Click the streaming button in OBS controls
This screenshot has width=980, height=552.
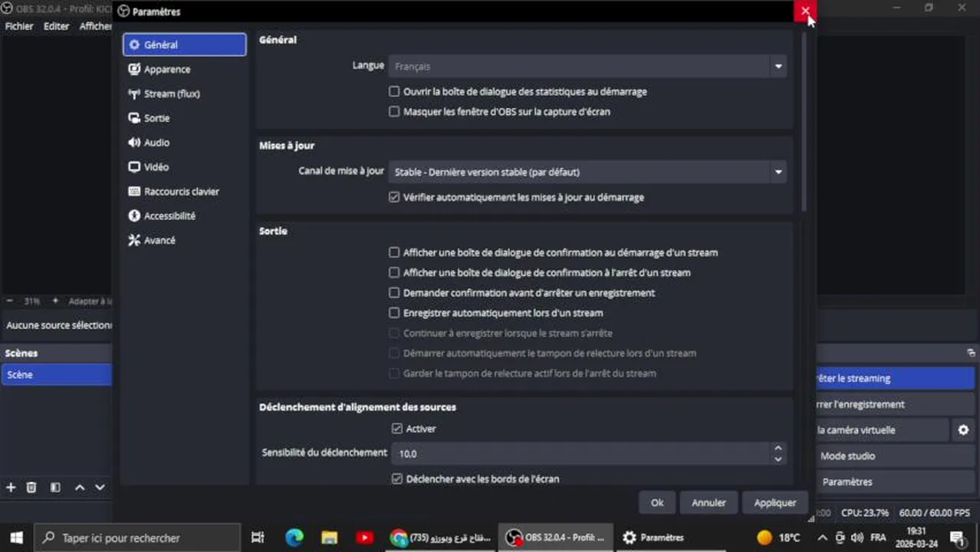coord(895,379)
